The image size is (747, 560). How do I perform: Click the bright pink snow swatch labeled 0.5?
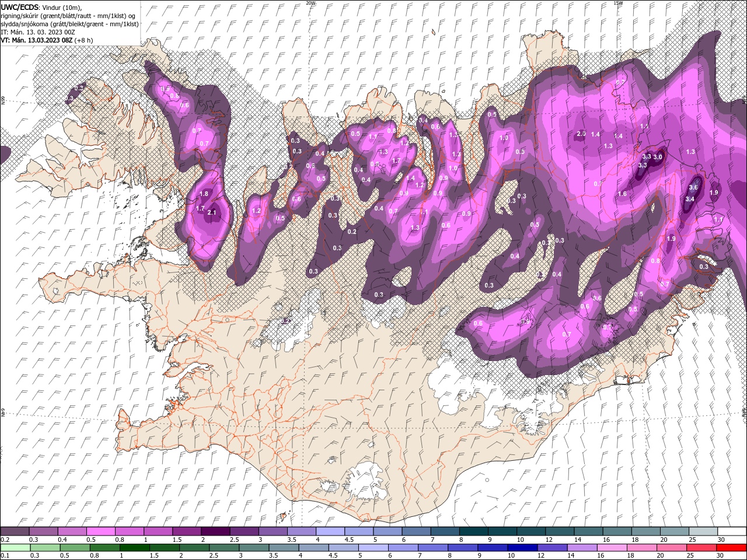coord(100,531)
